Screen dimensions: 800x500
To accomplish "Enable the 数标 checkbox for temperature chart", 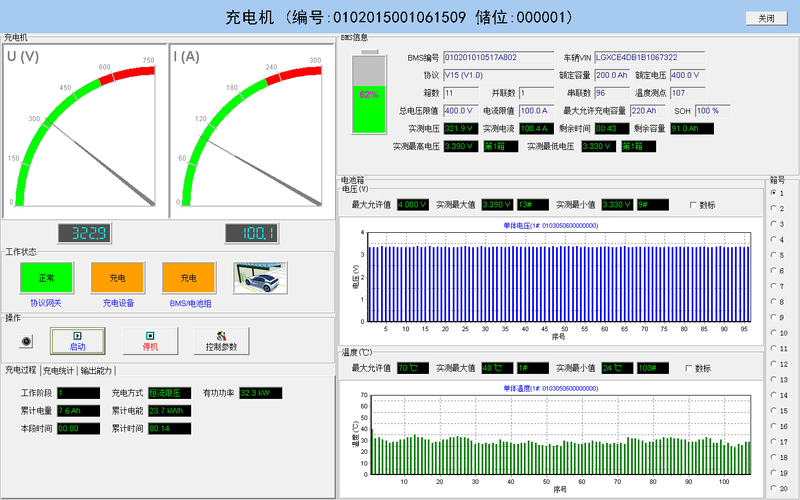I will coord(689,368).
